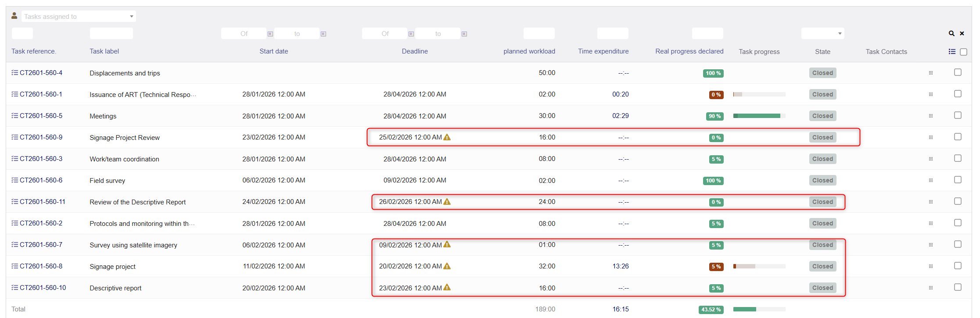Viewport: 980px width, 318px height.
Task: Click drag handle icon on Meetings row
Action: [x=930, y=116]
